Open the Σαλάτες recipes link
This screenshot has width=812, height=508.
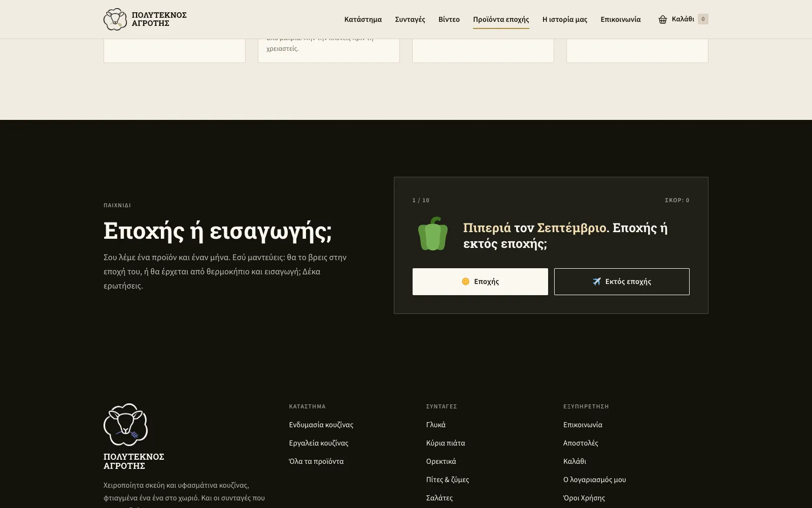point(439,498)
